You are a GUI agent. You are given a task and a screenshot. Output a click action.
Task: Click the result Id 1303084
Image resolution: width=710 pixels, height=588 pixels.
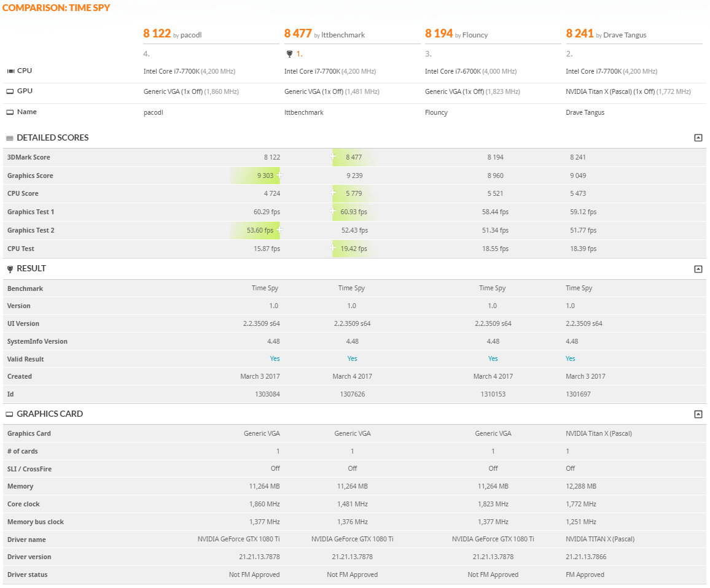tap(267, 394)
